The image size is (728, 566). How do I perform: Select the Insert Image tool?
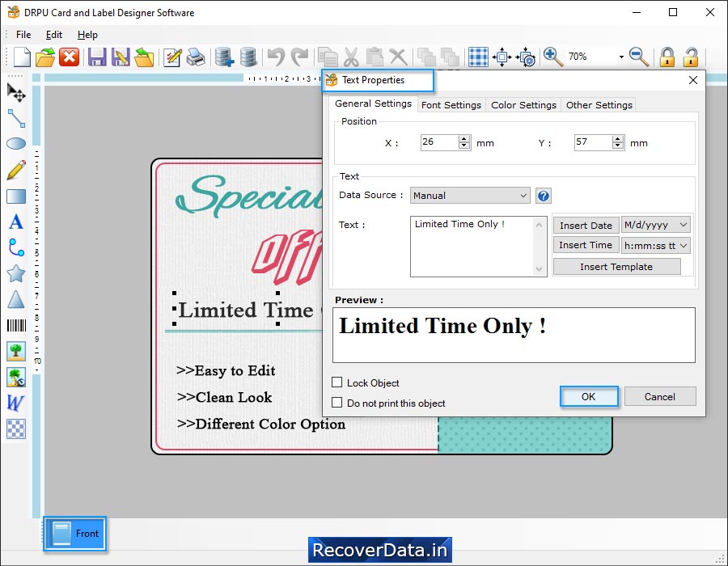pos(16,351)
